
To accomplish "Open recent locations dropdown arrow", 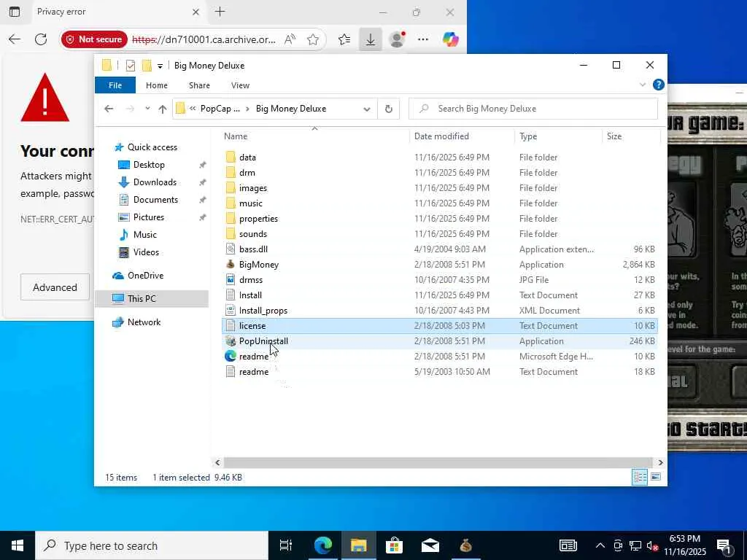I will pyautogui.click(x=147, y=109).
